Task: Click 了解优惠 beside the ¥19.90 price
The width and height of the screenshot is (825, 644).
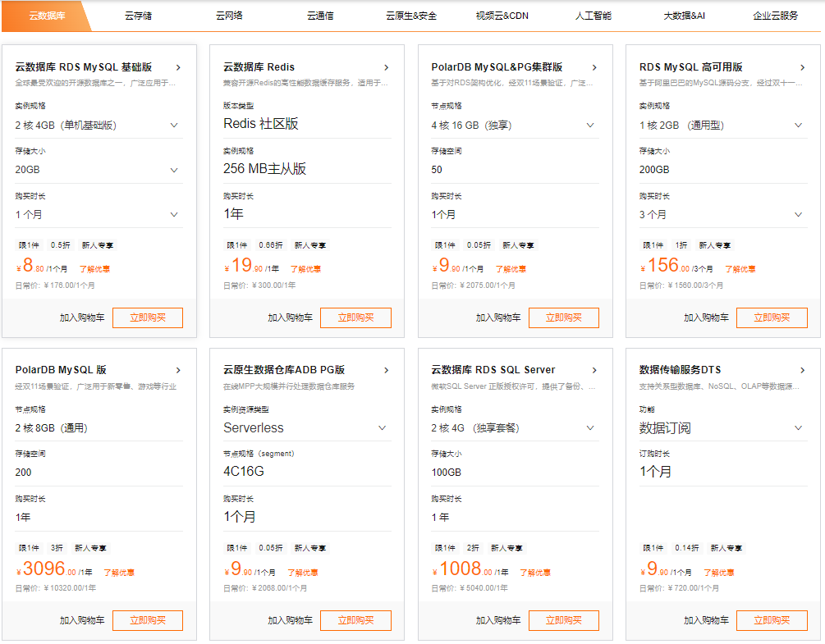Action: [305, 269]
